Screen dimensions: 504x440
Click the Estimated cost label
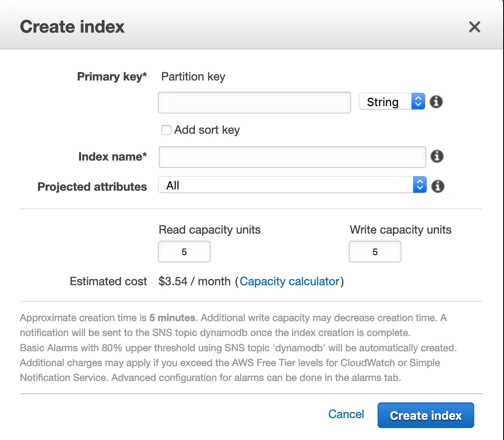point(108,282)
